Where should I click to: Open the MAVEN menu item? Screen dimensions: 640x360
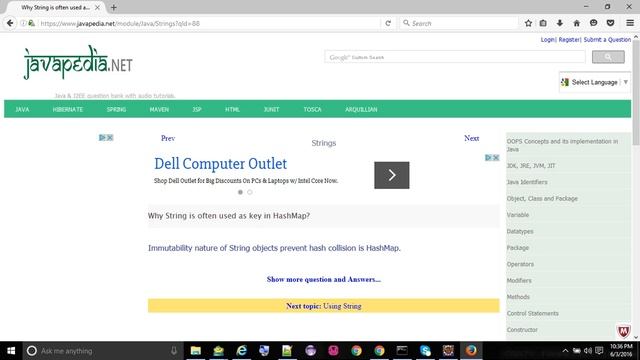159,109
